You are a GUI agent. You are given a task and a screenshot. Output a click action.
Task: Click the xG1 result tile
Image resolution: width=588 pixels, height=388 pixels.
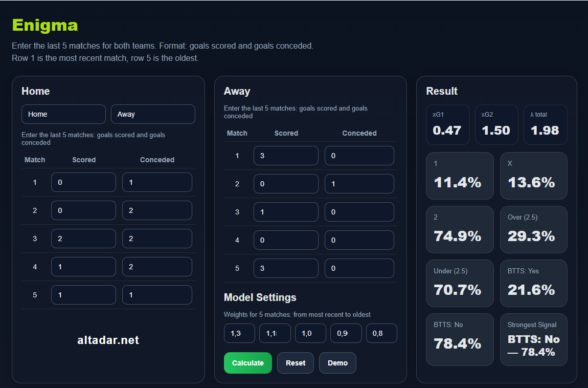[x=447, y=124]
